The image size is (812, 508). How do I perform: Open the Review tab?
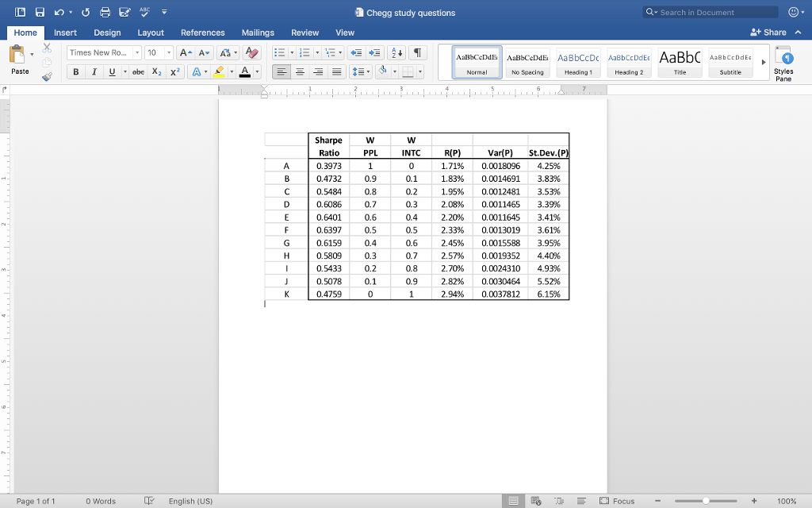(x=304, y=33)
